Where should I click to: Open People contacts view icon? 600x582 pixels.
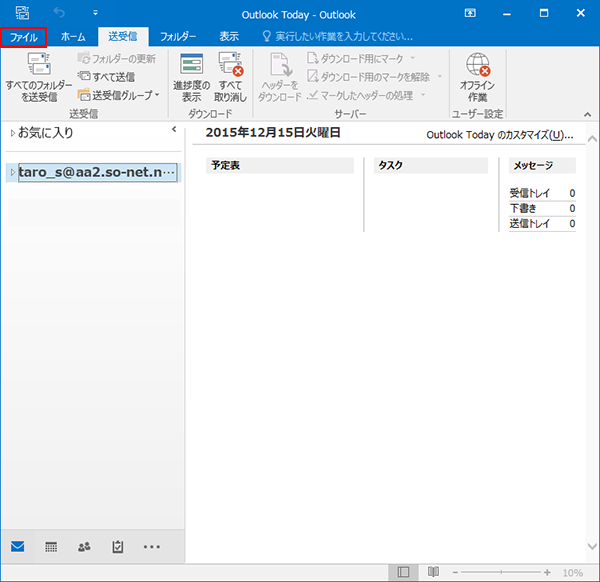click(x=84, y=546)
